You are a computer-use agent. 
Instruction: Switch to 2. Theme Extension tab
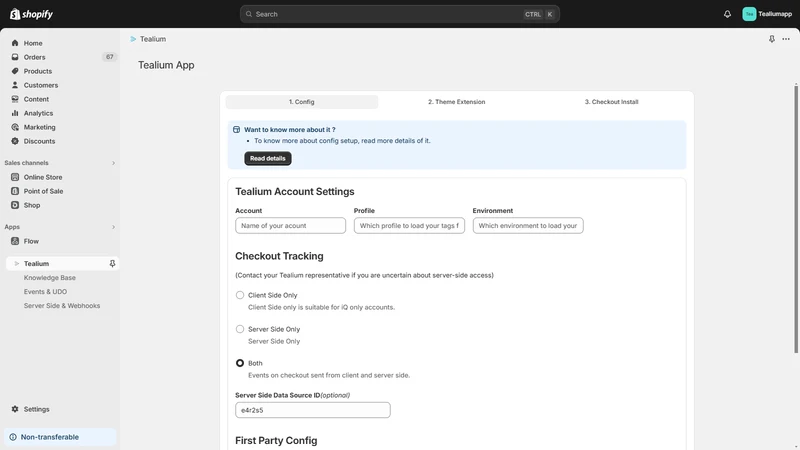457,102
